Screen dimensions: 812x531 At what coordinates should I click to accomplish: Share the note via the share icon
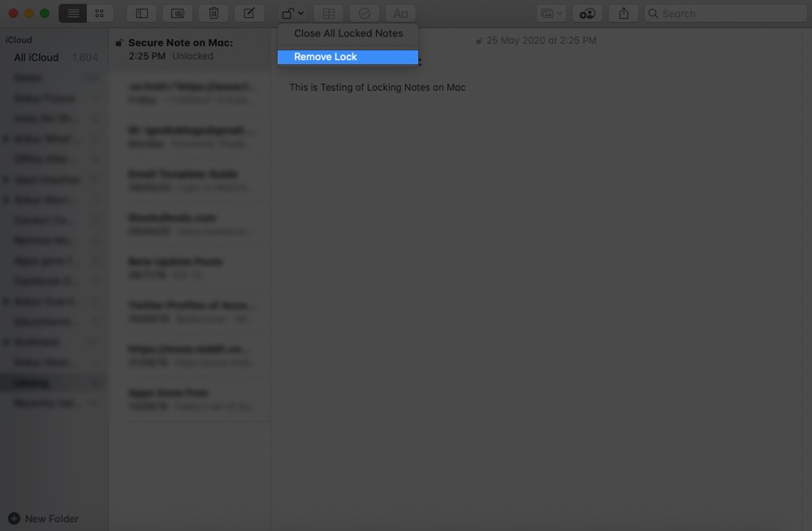625,13
